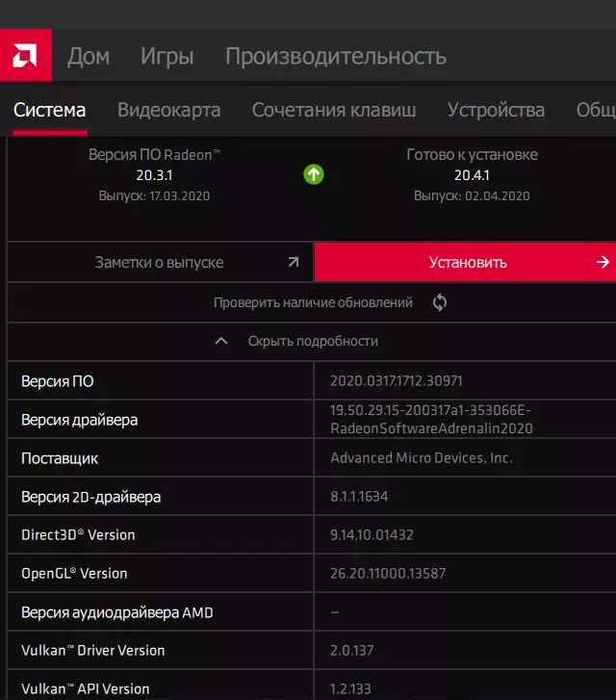Click Скрыть подробности text
This screenshot has width=616, height=700.
pos(313,342)
